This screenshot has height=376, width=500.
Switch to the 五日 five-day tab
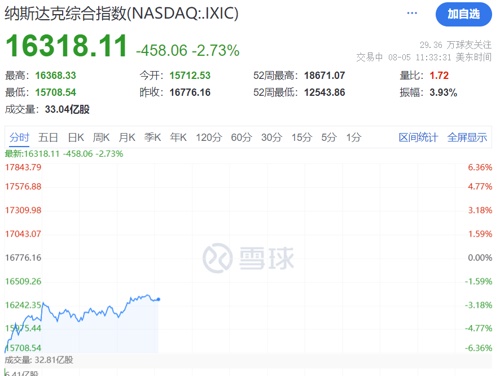pyautogui.click(x=48, y=137)
